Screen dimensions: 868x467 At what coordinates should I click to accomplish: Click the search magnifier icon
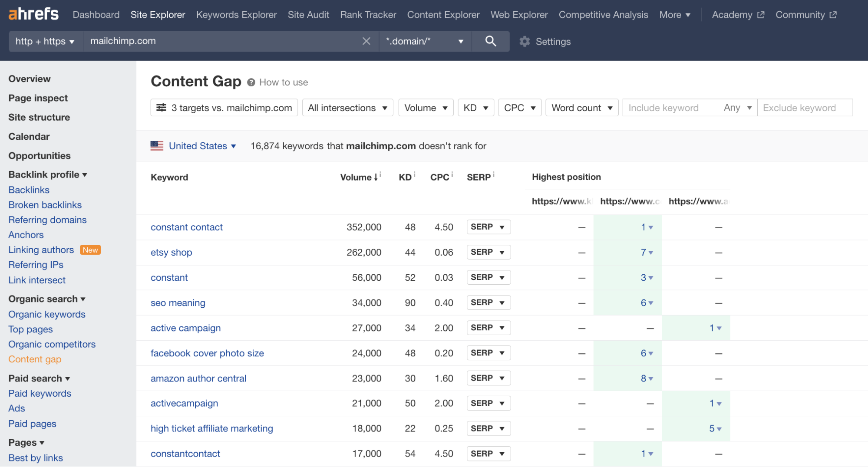click(x=490, y=41)
